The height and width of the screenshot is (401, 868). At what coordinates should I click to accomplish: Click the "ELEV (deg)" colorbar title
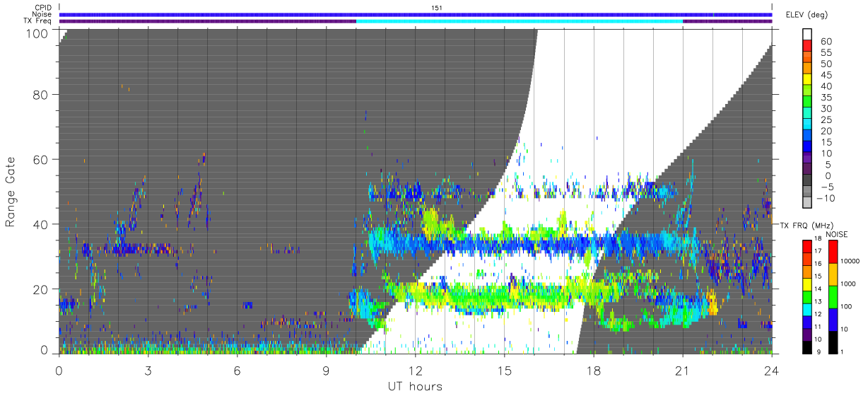807,14
